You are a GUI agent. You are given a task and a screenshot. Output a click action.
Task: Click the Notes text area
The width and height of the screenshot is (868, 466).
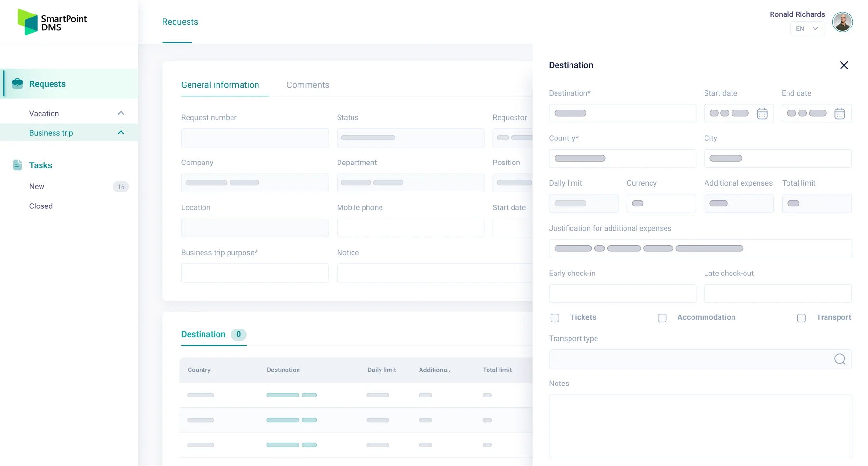tap(700, 426)
